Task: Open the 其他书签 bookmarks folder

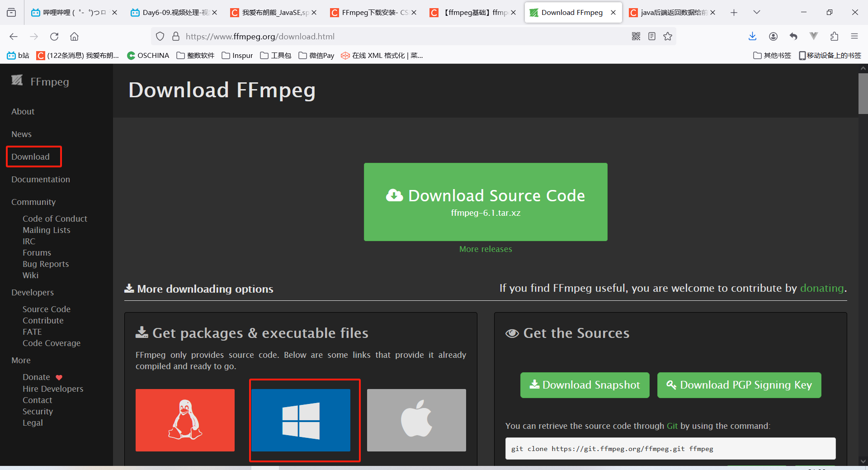Action: (772, 56)
